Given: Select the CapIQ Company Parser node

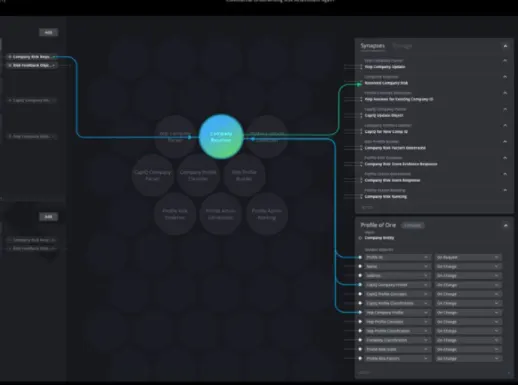Looking at the screenshot, I should coord(152,175).
